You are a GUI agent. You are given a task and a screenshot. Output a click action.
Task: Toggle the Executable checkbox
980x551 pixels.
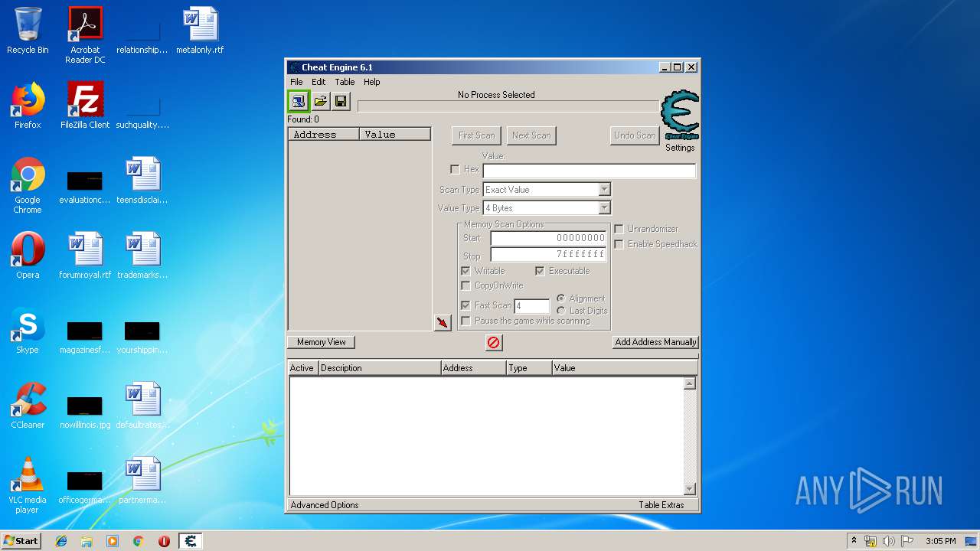pos(540,271)
